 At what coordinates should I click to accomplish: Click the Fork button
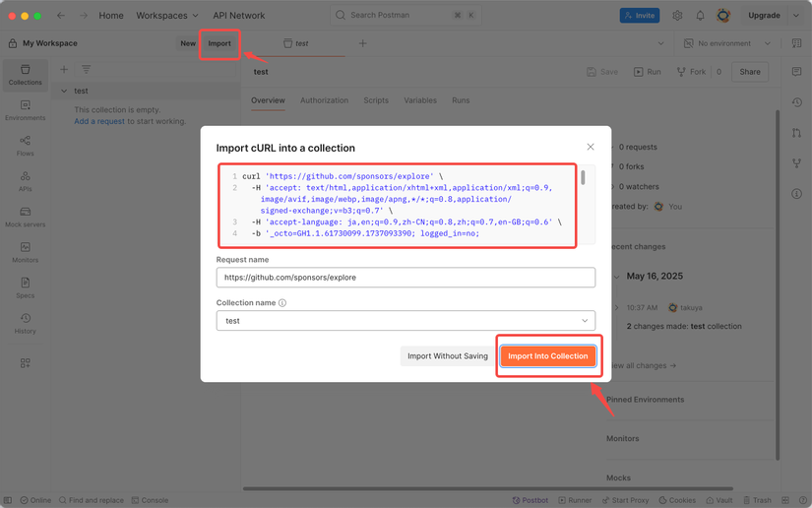pos(691,72)
